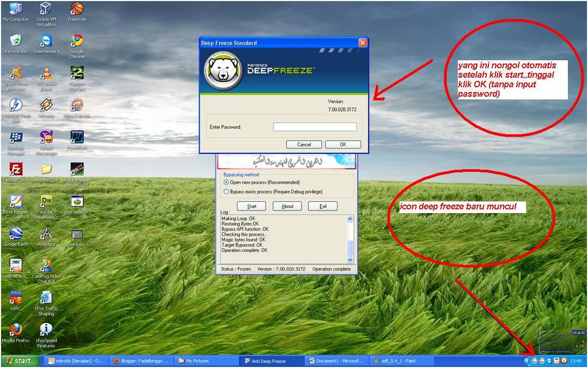This screenshot has width=588, height=368.
Task: Select the tes speedy icon
Action: (x=77, y=205)
